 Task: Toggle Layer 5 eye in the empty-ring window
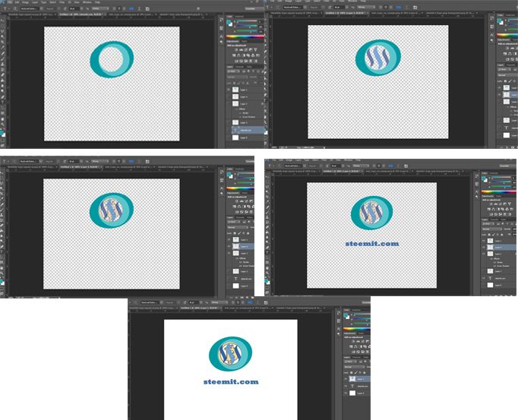point(229,90)
